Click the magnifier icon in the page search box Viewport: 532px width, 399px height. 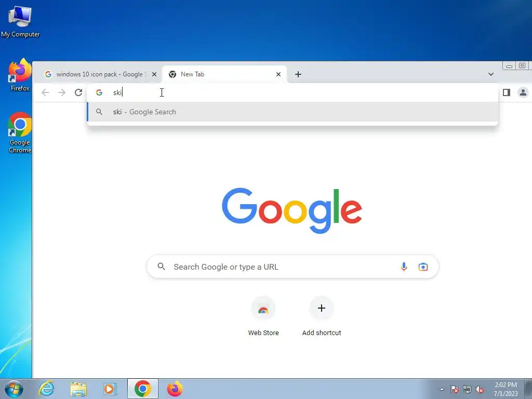[x=162, y=267]
